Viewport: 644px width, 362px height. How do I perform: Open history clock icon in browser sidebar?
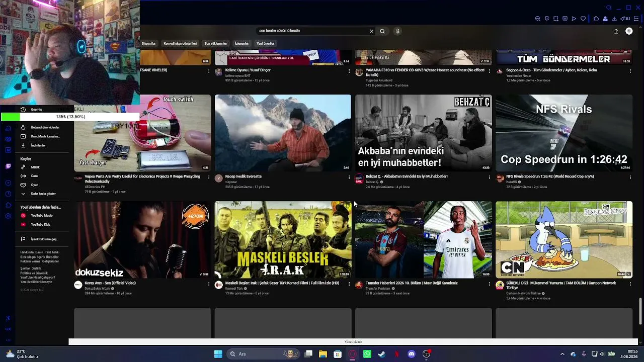tap(8, 194)
